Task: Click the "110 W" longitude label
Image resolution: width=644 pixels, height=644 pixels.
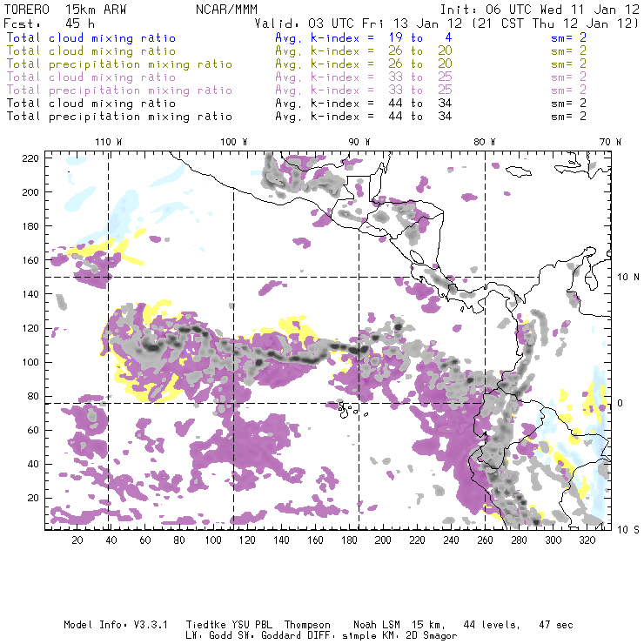Action: (109, 142)
